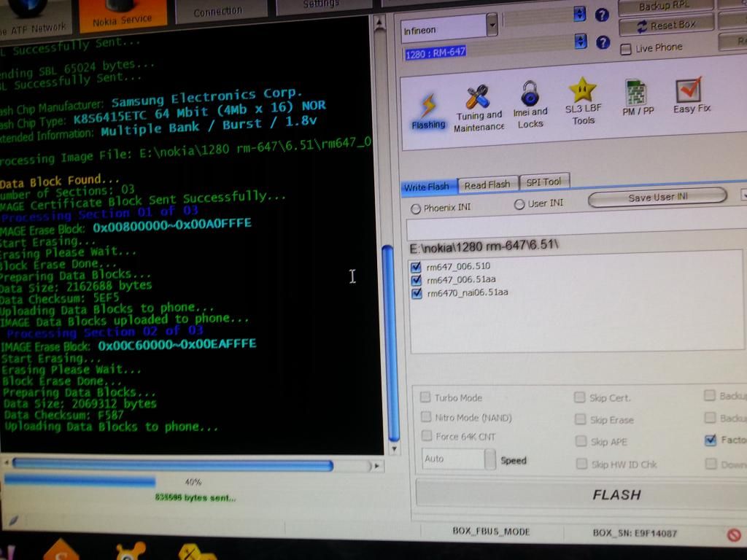Uncheck the rm647_006.510 file checkbox
Viewport: 747px width, 560px height.
pos(416,267)
